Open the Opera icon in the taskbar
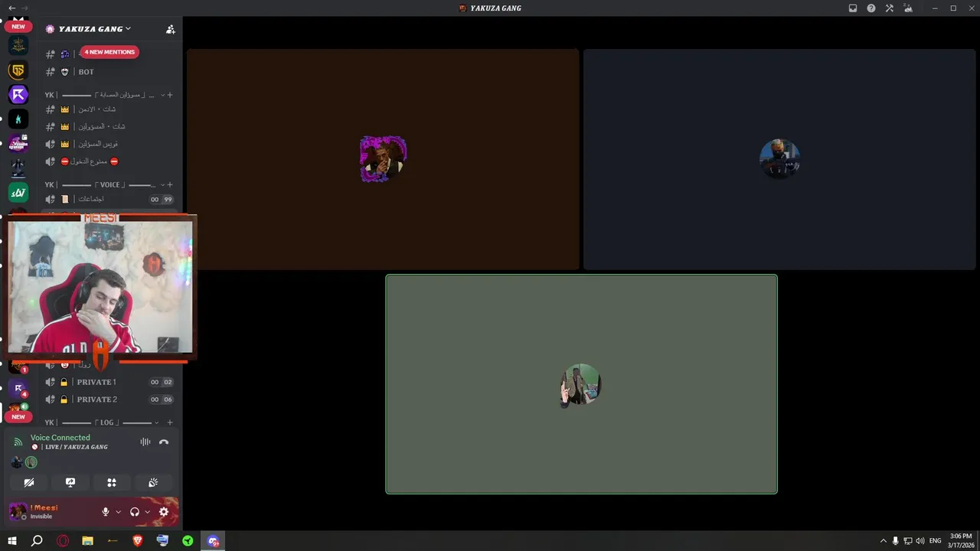Viewport: 980px width, 551px height. point(63,541)
